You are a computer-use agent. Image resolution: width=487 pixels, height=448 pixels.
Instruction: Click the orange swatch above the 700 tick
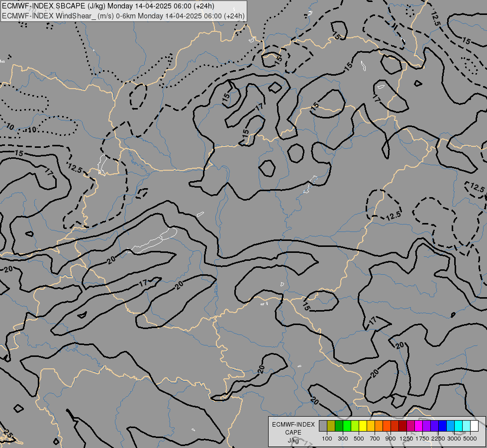379,426
